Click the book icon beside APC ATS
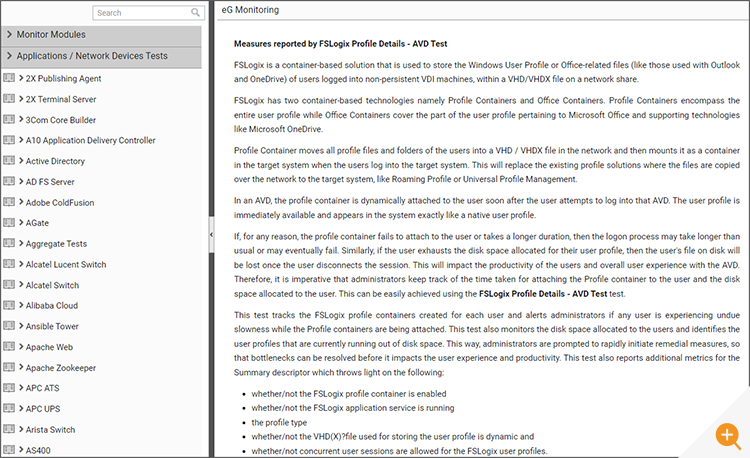Image resolution: width=750 pixels, height=458 pixels. pos(9,387)
